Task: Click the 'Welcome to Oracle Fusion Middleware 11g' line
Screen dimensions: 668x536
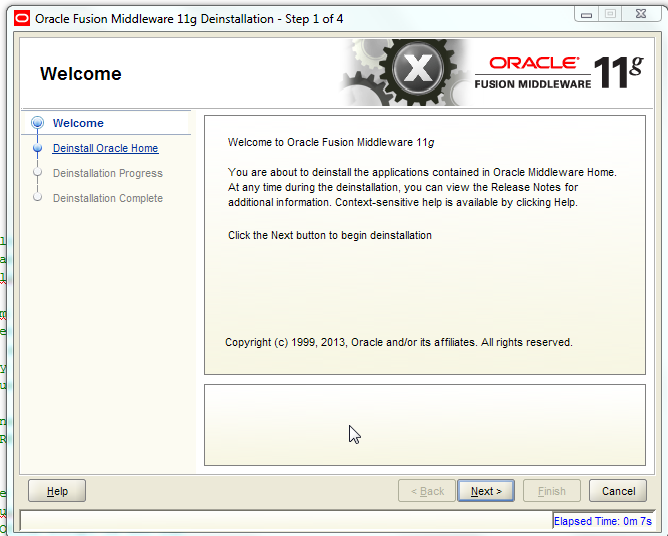Action: coord(331,142)
